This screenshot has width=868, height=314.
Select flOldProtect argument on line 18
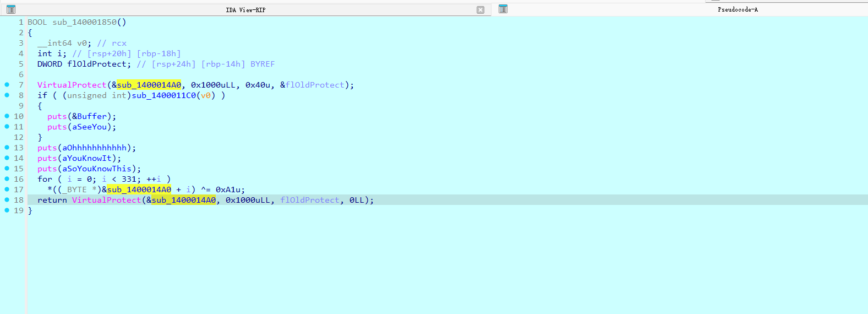pos(310,200)
